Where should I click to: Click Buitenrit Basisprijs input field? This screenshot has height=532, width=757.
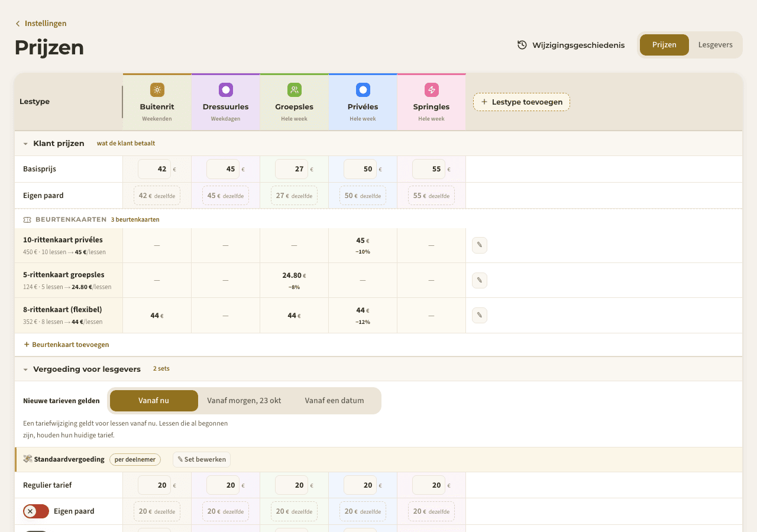154,169
